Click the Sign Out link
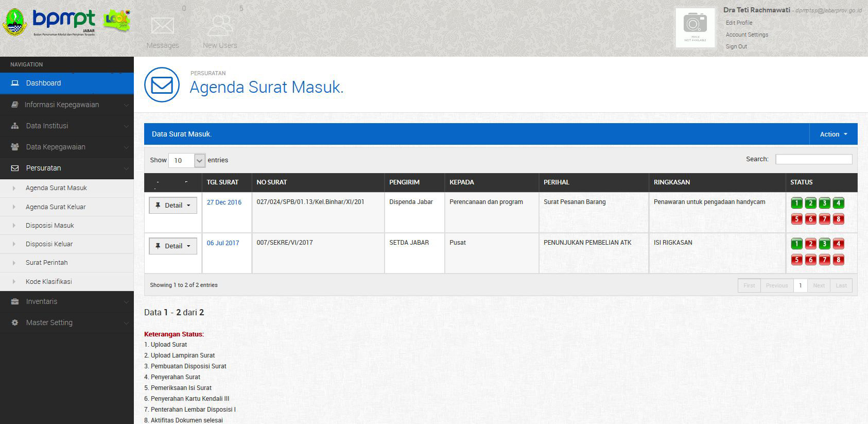The width and height of the screenshot is (868, 424). pos(736,46)
